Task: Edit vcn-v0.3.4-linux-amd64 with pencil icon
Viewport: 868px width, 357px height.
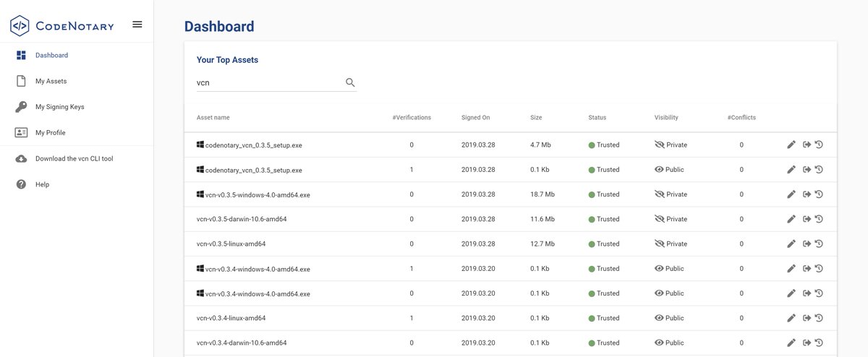Action: coord(791,318)
